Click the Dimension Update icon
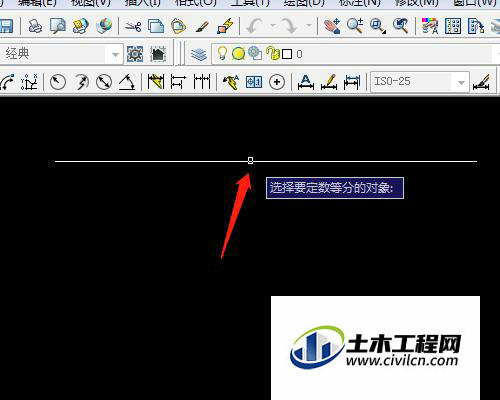This screenshot has width=500, height=400. [352, 82]
